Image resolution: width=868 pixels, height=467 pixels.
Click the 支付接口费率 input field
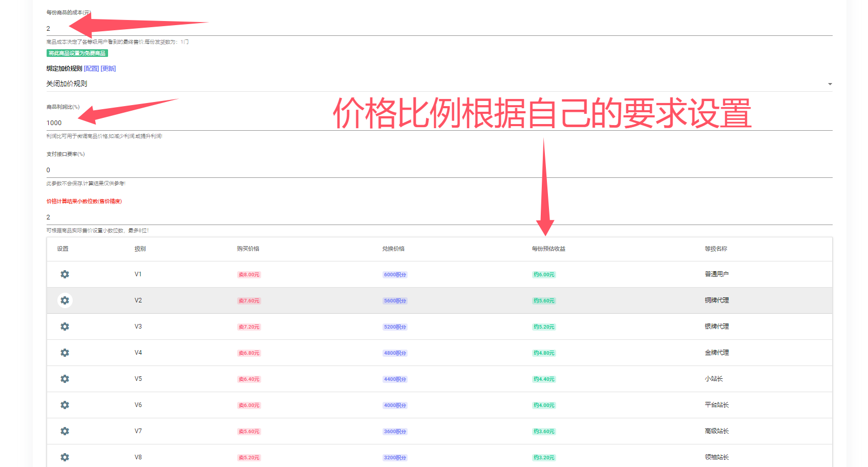pyautogui.click(x=435, y=170)
